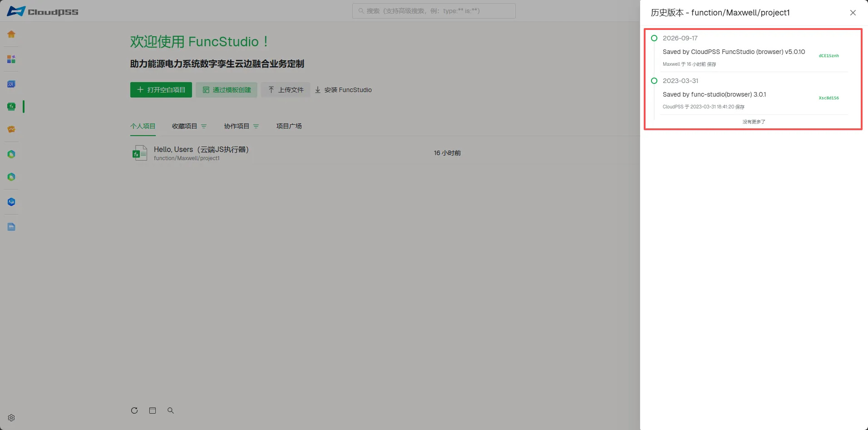
Task: Open the filter dropdown beside 收藏项目
Action: [x=204, y=126]
